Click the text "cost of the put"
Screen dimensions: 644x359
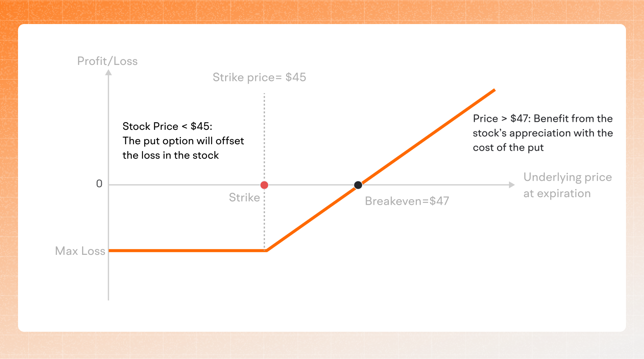tap(508, 148)
